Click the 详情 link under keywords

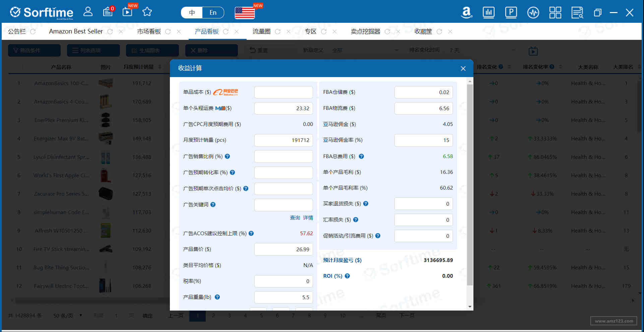[x=308, y=218]
